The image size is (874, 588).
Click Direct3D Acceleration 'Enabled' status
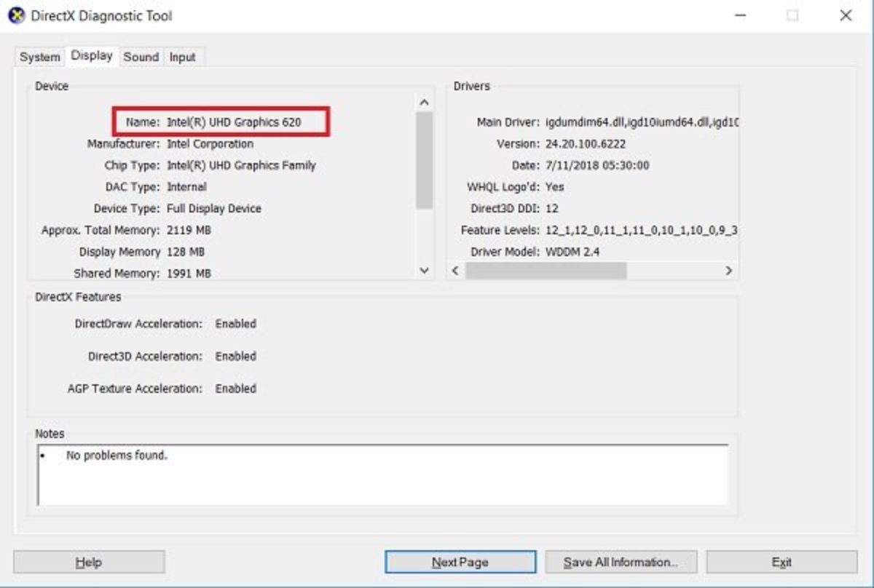pos(235,356)
